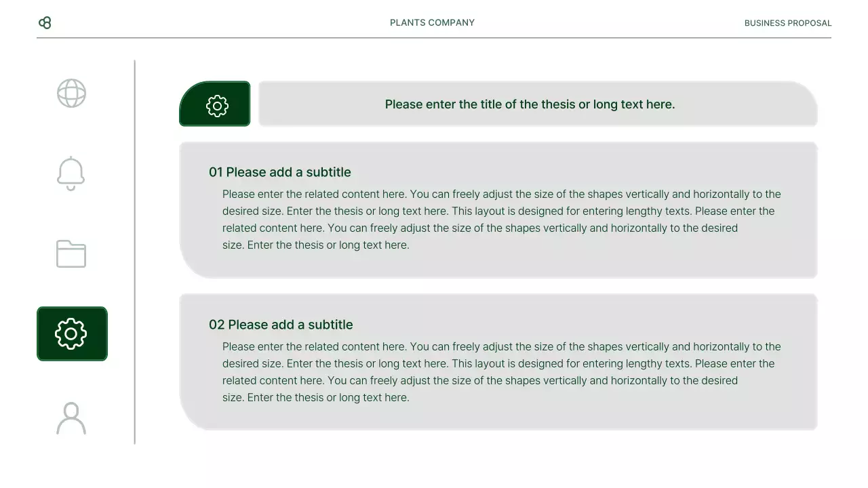Click the clover logo icon in header

45,23
